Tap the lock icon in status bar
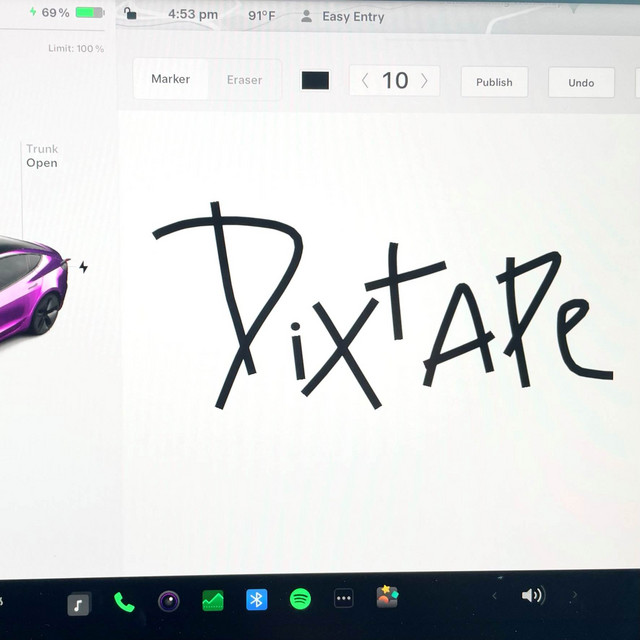This screenshot has height=640, width=640. tap(130, 14)
